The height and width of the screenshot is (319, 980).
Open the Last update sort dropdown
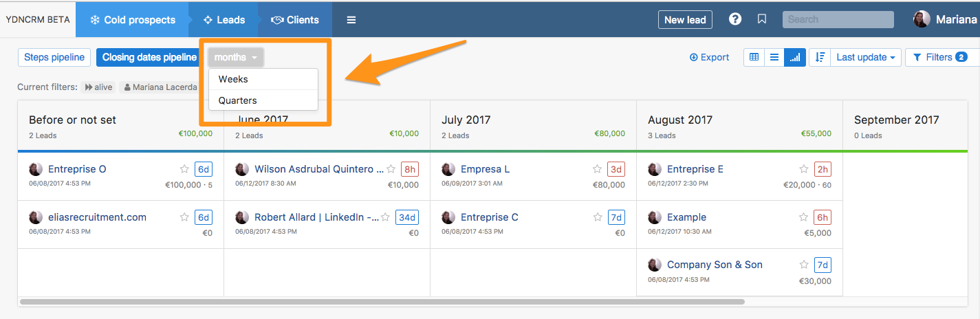pos(866,58)
